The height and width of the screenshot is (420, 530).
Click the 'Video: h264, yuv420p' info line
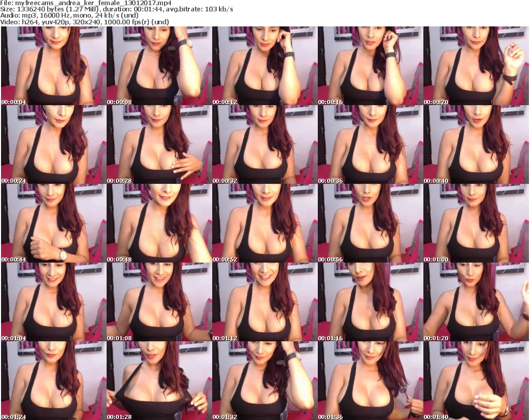coord(84,22)
